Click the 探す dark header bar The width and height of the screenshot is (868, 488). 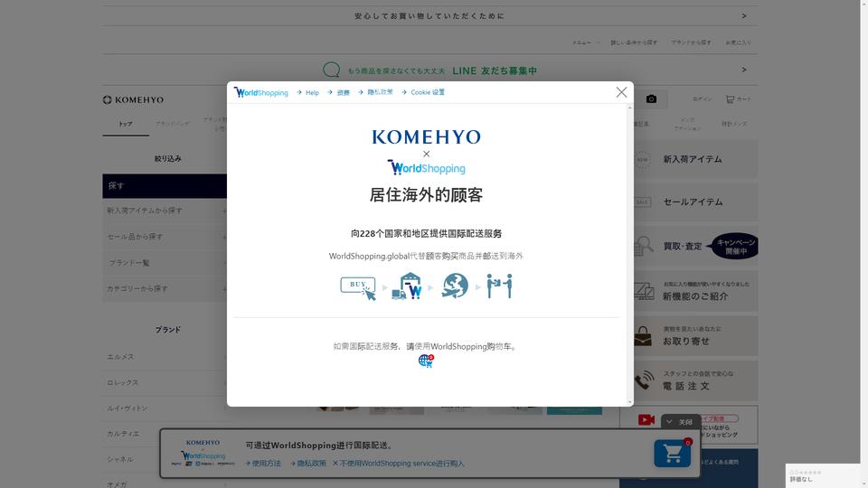165,186
